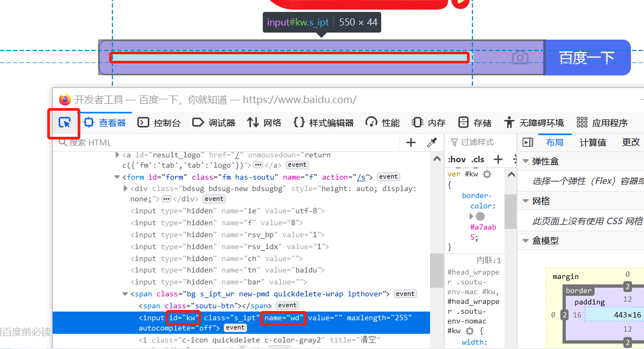The width and height of the screenshot is (644, 349).
Task: Switch to the 网络 Network tab
Action: [264, 122]
